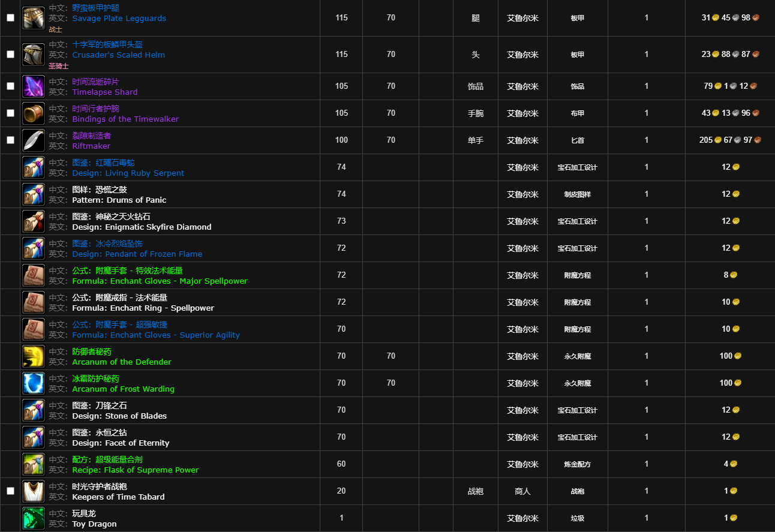Viewport: 775px width, 532px height.
Task: Open Design: Living Ruby Serpent link
Action: click(x=128, y=173)
